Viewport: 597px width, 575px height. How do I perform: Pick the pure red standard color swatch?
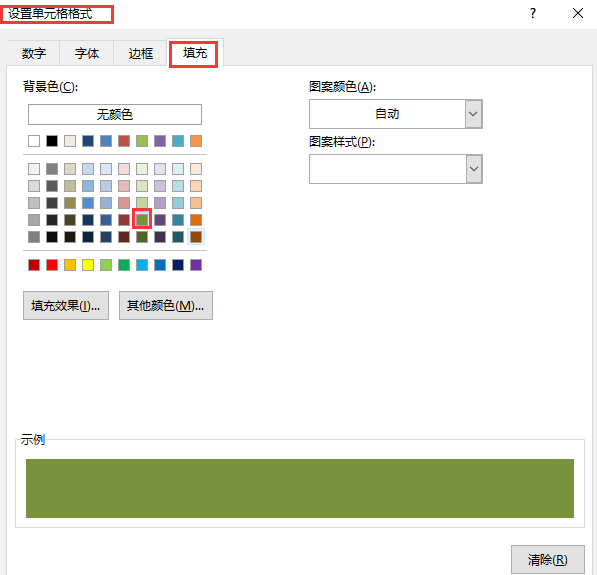[52, 265]
